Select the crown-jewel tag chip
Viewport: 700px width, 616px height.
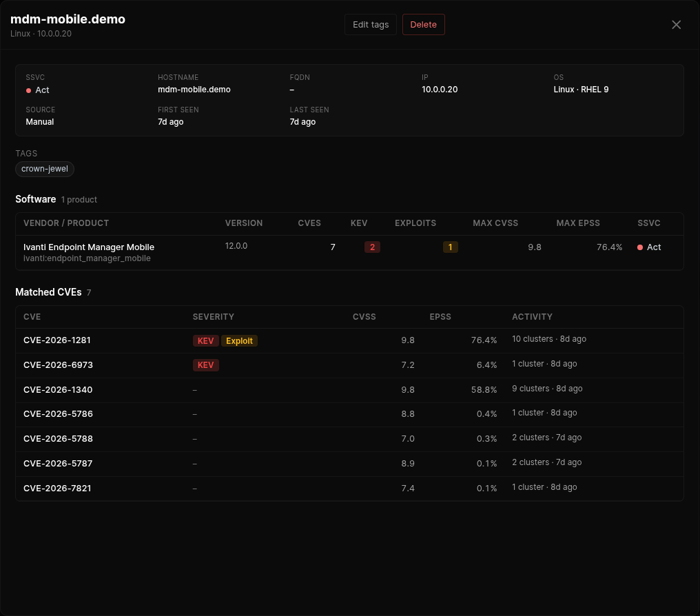click(x=45, y=169)
